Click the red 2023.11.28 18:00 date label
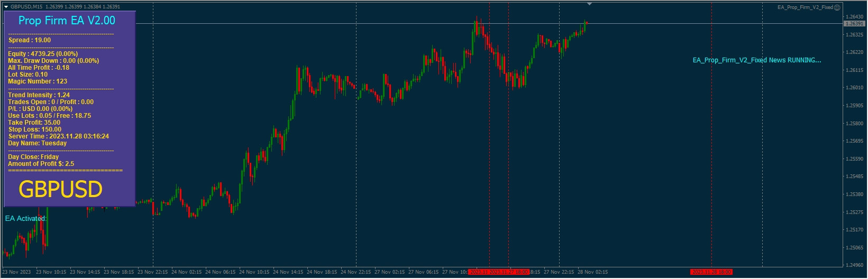Screen dimensions: 868x279 point(711,272)
